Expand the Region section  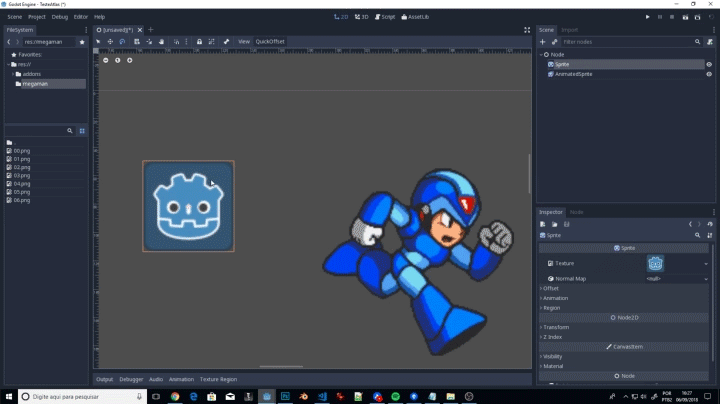click(550, 308)
